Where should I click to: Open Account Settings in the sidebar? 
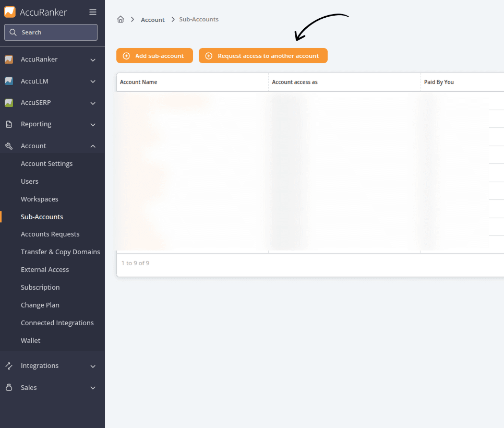(x=46, y=164)
